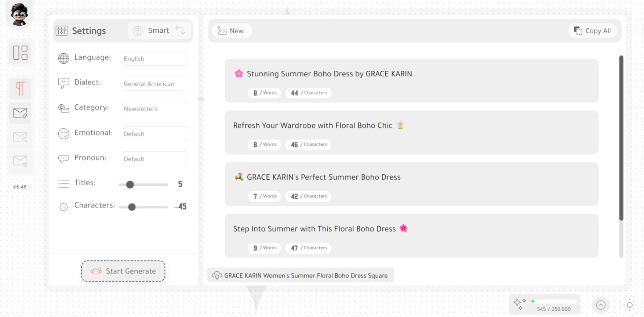Open the Emotional dropdown showing Default
644x317 pixels.
tap(154, 134)
